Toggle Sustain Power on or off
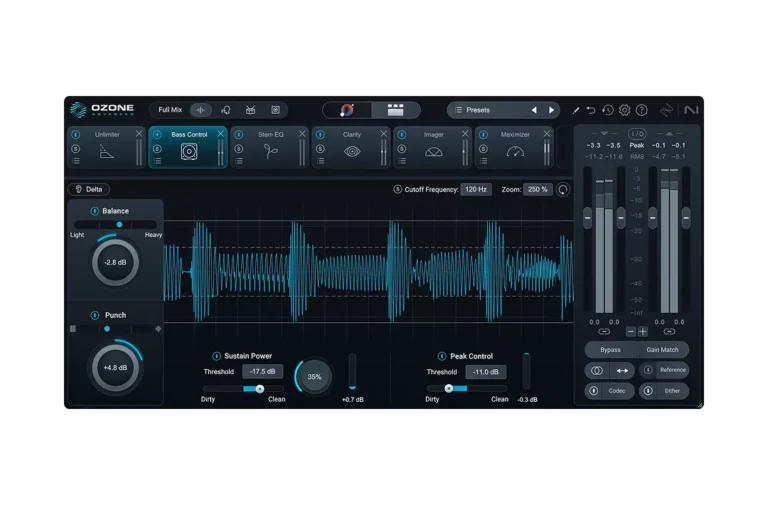The image size is (768, 505). [x=216, y=356]
